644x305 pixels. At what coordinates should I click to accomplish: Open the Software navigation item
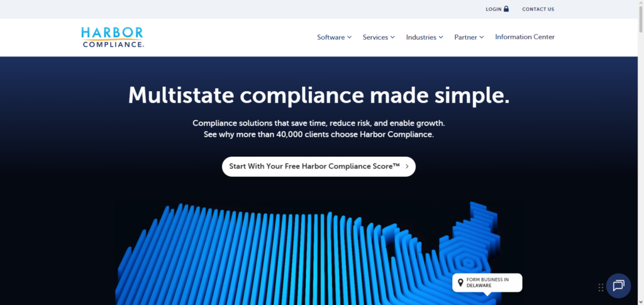click(x=335, y=37)
